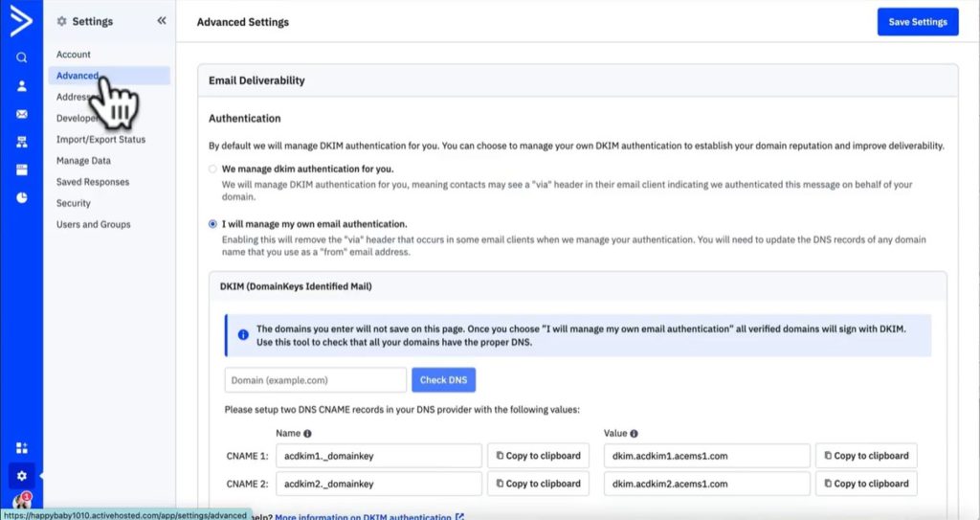Open the Apps grid icon
The image size is (980, 520).
[21, 447]
